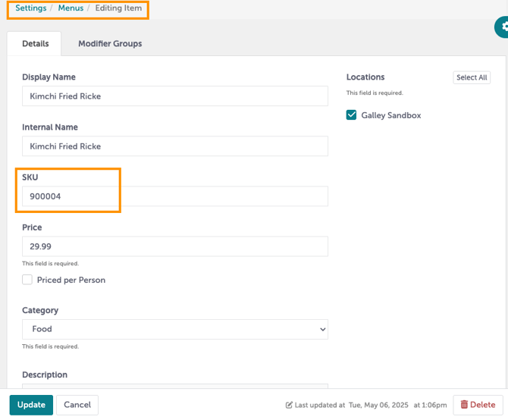Click the Editing Item breadcrumb text
Image resolution: width=508 pixels, height=420 pixels.
pos(118,8)
